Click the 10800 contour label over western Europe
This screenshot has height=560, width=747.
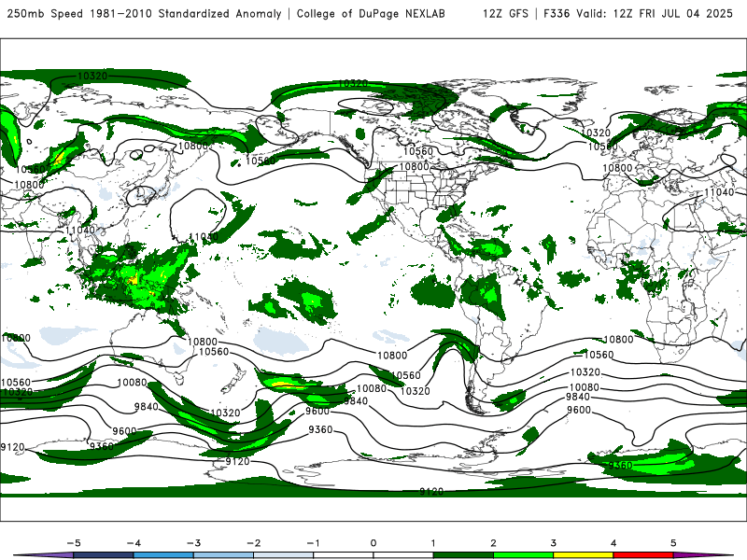point(617,168)
